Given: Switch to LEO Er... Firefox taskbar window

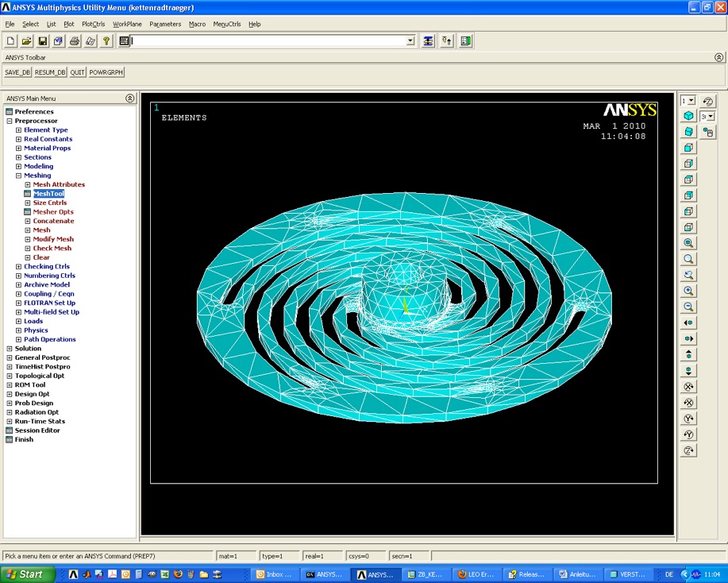Looking at the screenshot, I should [476, 574].
